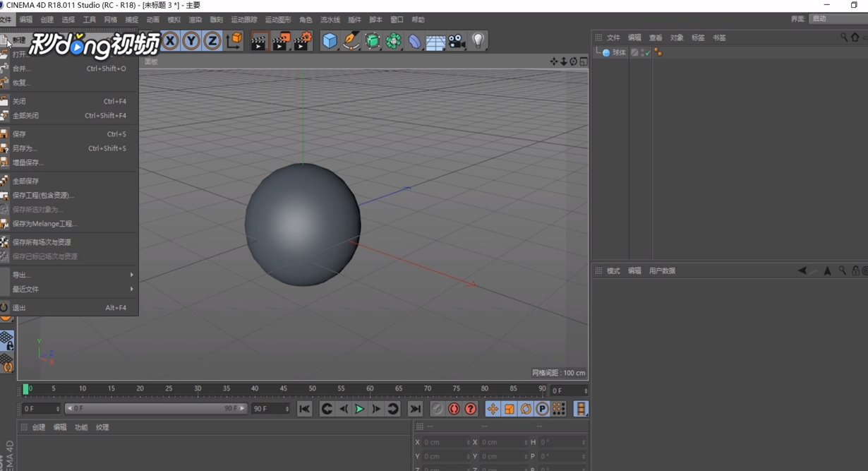Select 新建 (New) in file menu
This screenshot has width=868, height=471.
pyautogui.click(x=19, y=40)
